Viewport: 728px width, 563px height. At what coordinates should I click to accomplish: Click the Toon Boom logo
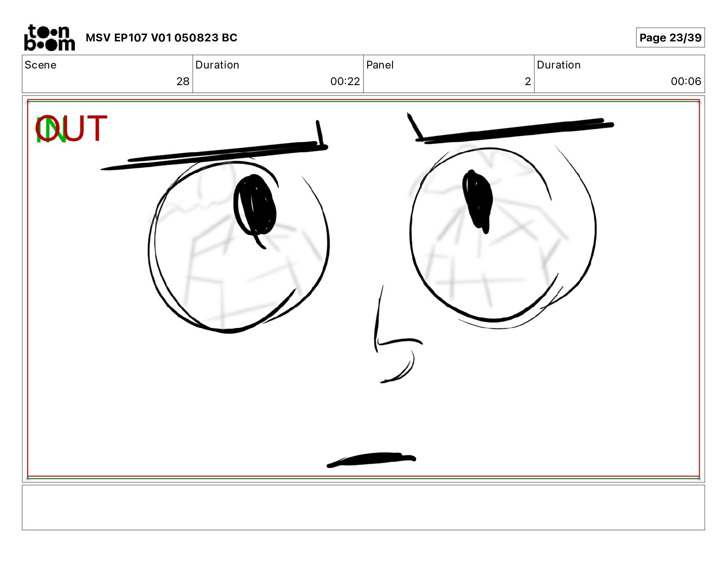pyautogui.click(x=50, y=38)
